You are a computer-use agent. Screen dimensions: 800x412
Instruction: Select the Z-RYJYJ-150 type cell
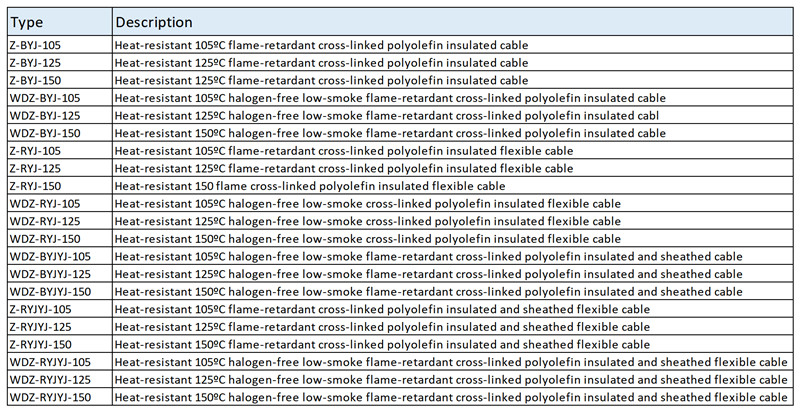(42, 344)
